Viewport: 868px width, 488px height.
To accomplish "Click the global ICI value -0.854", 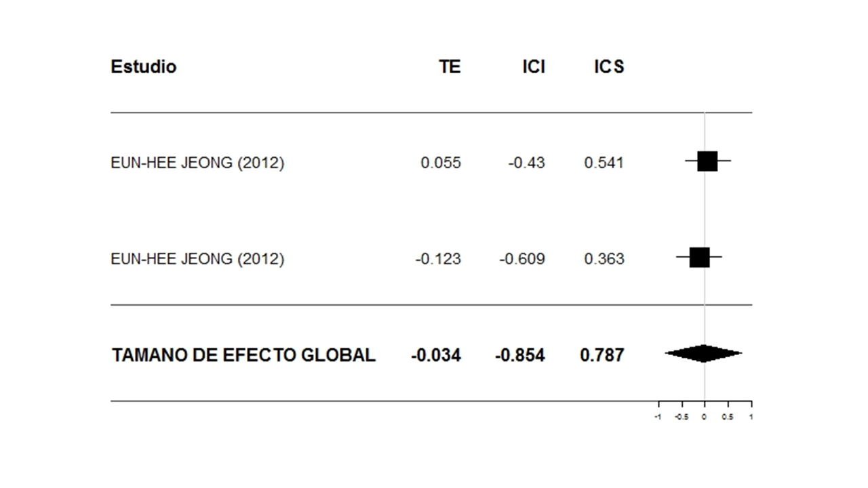I will click(x=519, y=355).
